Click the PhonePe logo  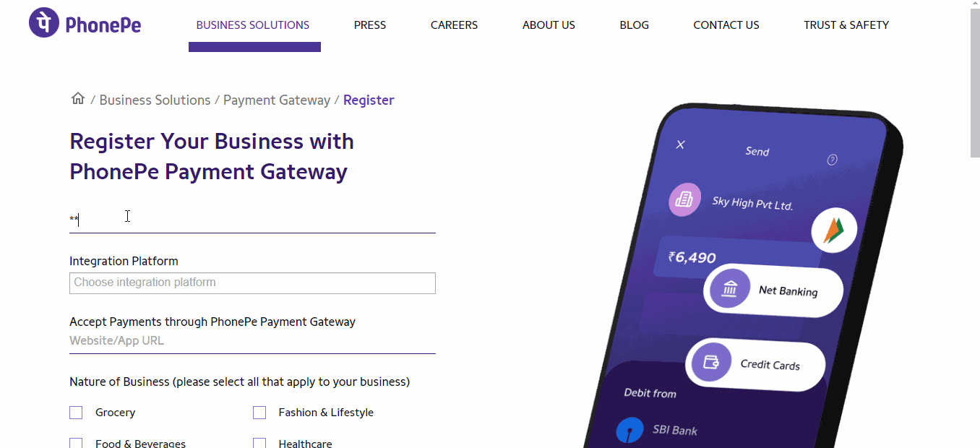[x=84, y=22]
